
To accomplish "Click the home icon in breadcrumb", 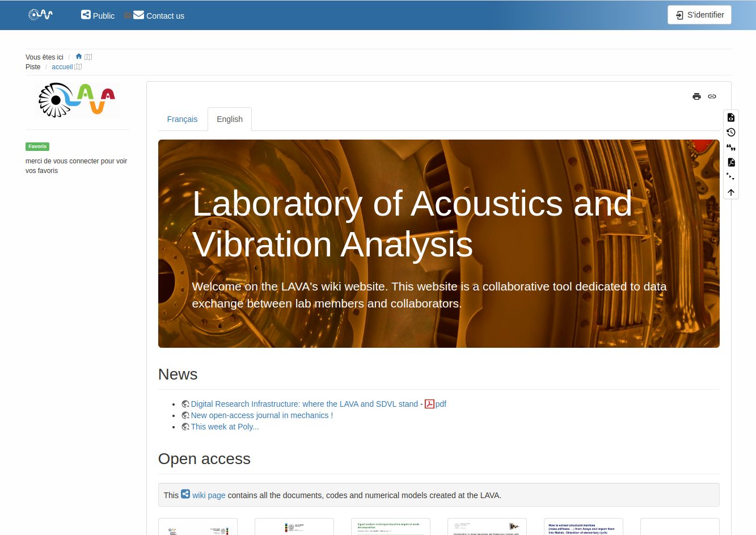I will 79,57.
